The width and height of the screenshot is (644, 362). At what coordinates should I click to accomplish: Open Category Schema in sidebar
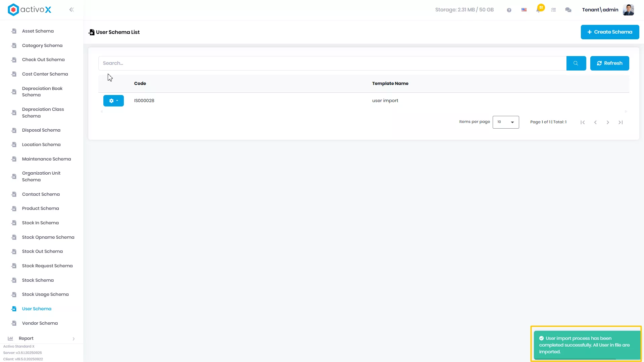tap(42, 45)
